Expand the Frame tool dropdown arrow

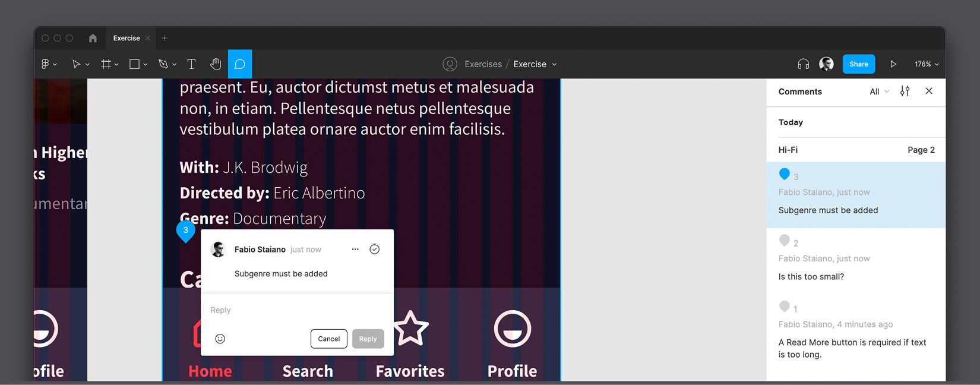(x=116, y=64)
